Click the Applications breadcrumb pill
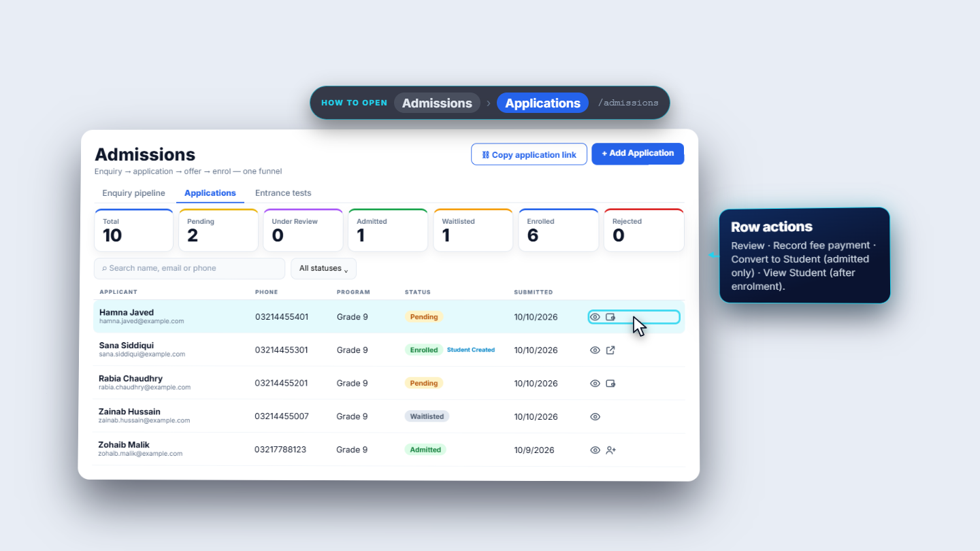 (542, 103)
